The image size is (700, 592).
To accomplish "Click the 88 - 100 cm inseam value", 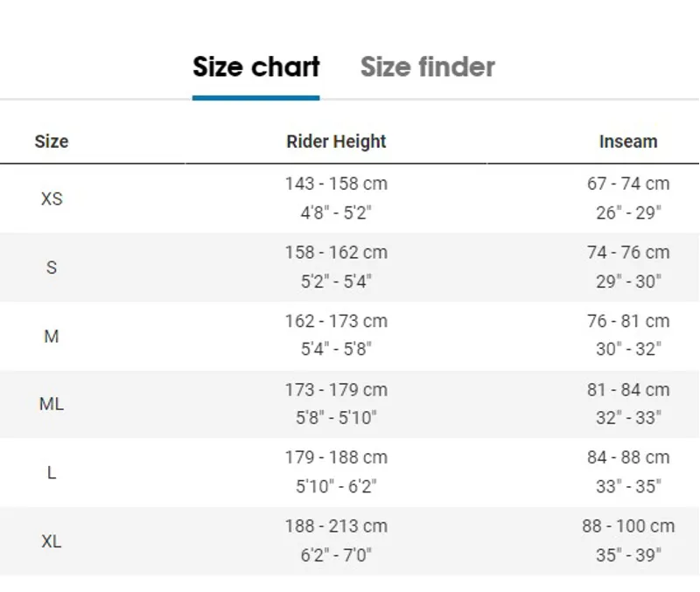I will [628, 526].
